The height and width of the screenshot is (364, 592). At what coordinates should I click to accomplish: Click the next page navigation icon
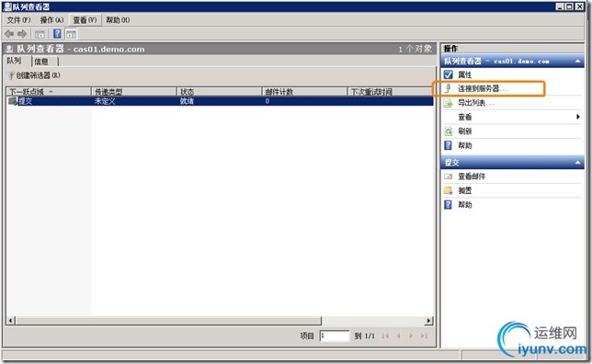(x=411, y=336)
